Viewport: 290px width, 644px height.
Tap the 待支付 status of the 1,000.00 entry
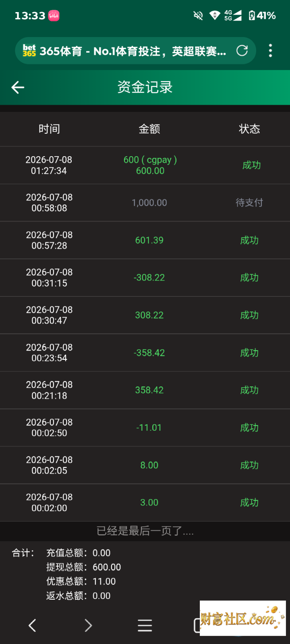click(x=249, y=202)
